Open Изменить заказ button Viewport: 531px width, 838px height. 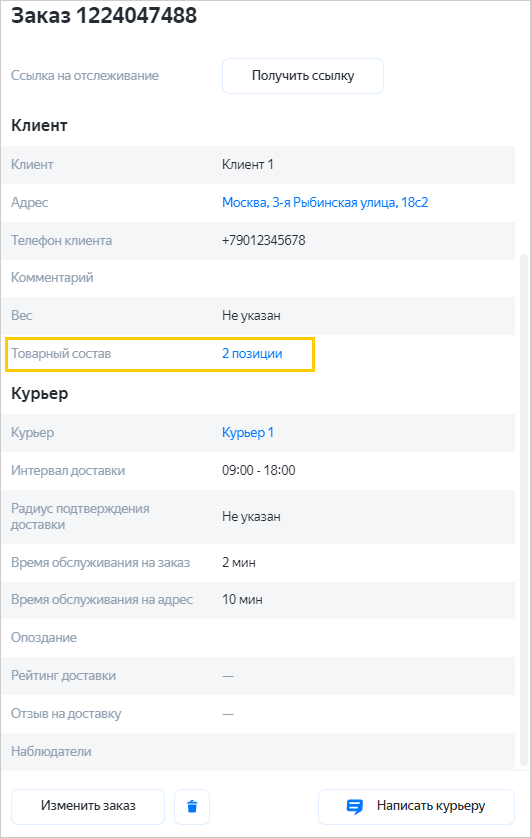(x=88, y=806)
